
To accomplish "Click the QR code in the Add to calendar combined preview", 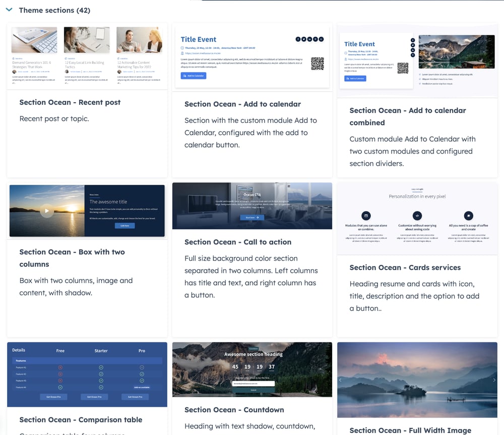I will point(403,68).
